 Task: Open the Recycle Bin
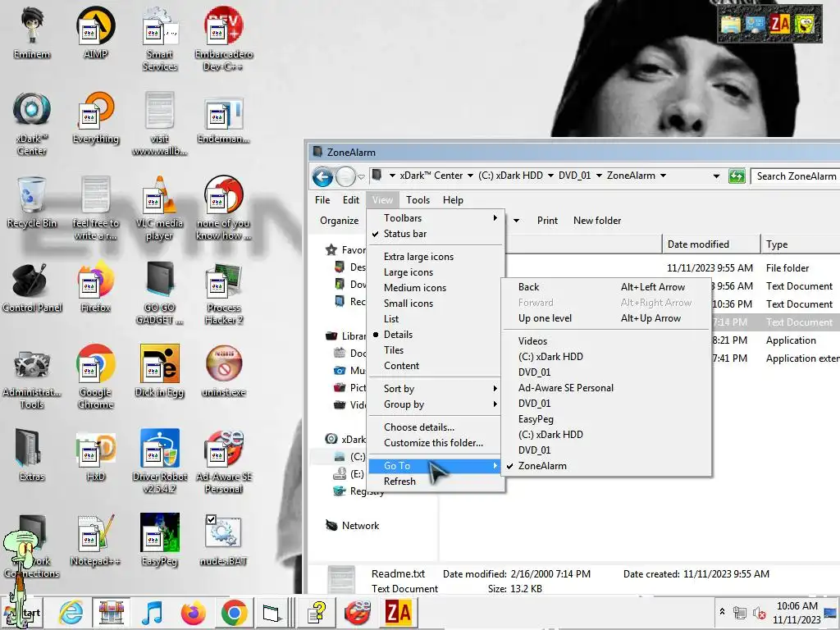[32, 202]
